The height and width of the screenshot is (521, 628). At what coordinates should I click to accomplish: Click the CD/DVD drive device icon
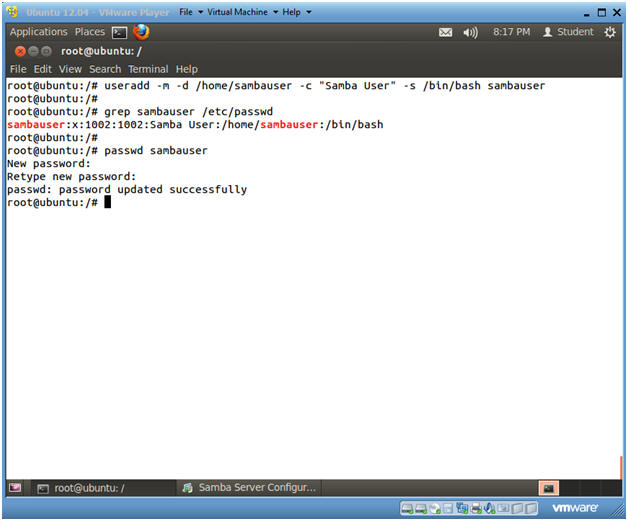point(435,509)
